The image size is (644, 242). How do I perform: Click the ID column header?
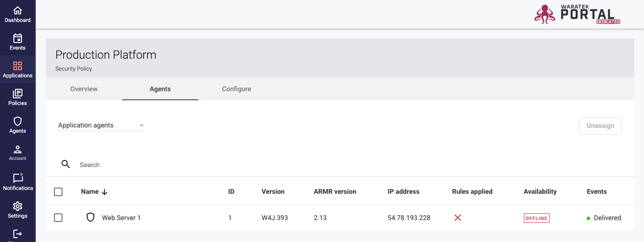click(231, 191)
